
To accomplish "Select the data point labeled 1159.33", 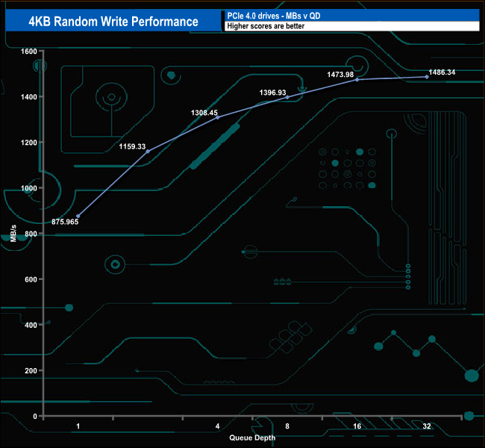I will (x=148, y=152).
